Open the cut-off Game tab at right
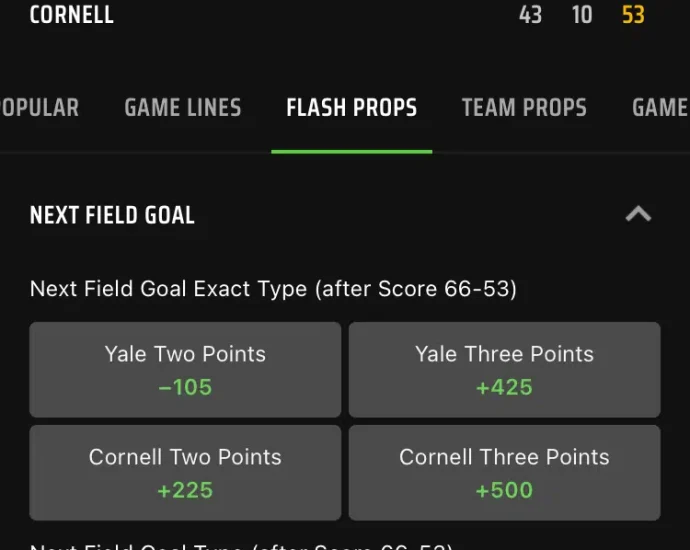 660,108
